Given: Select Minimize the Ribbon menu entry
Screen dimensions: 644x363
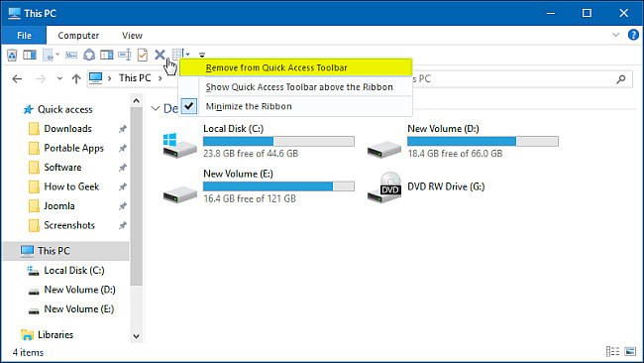Looking at the screenshot, I should 295,106.
